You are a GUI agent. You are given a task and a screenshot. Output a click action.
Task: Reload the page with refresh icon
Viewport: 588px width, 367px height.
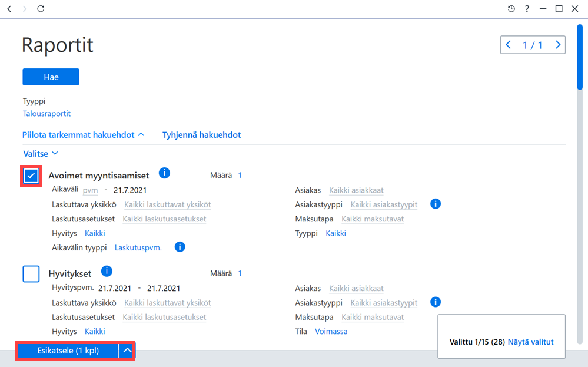[x=41, y=9]
